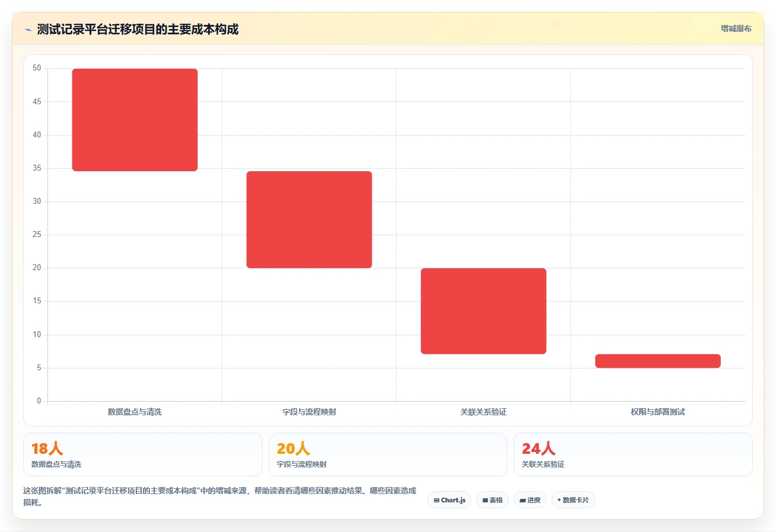Click the 数据卡片 tag

[573, 500]
